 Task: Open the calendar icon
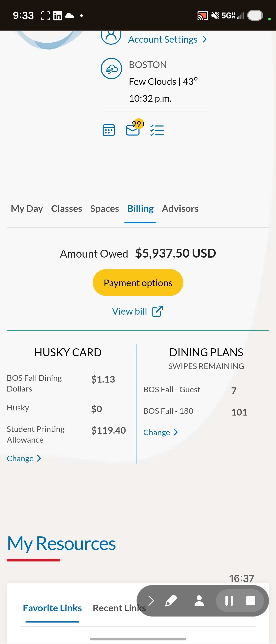pyautogui.click(x=109, y=130)
